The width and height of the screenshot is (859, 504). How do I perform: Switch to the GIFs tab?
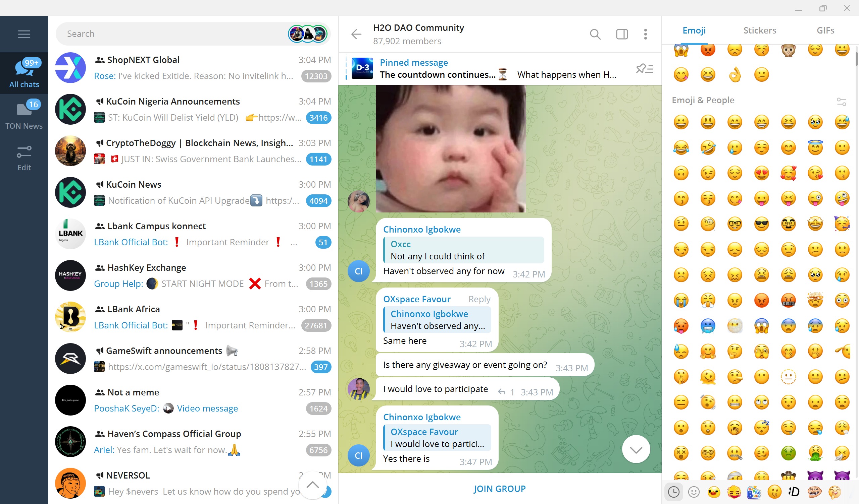click(825, 30)
